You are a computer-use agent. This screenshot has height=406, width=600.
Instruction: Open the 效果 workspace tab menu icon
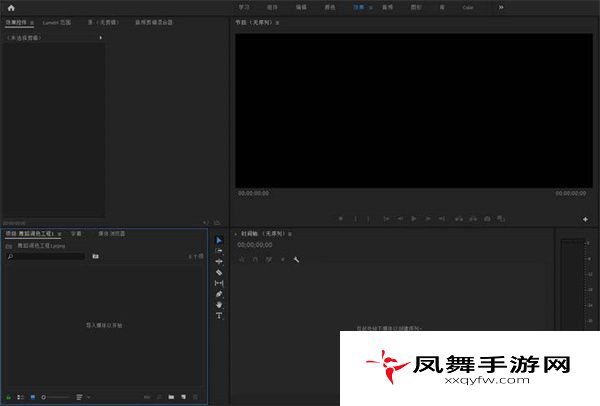[371, 8]
